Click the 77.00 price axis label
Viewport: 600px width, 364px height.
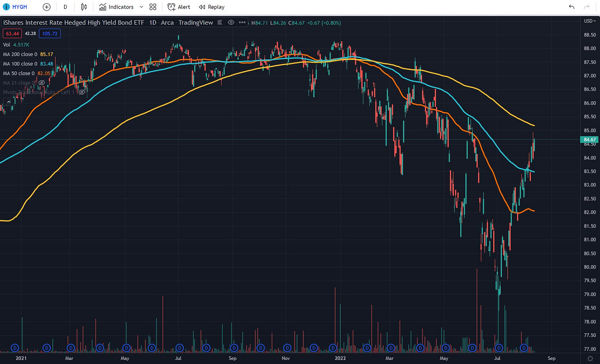coord(590,349)
